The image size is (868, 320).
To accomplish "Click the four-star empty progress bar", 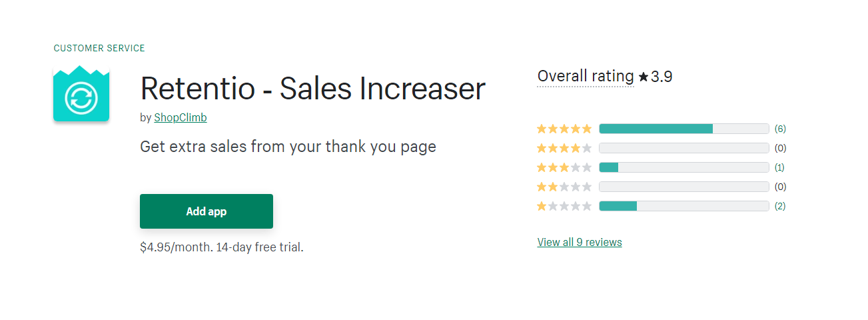I will 684,148.
